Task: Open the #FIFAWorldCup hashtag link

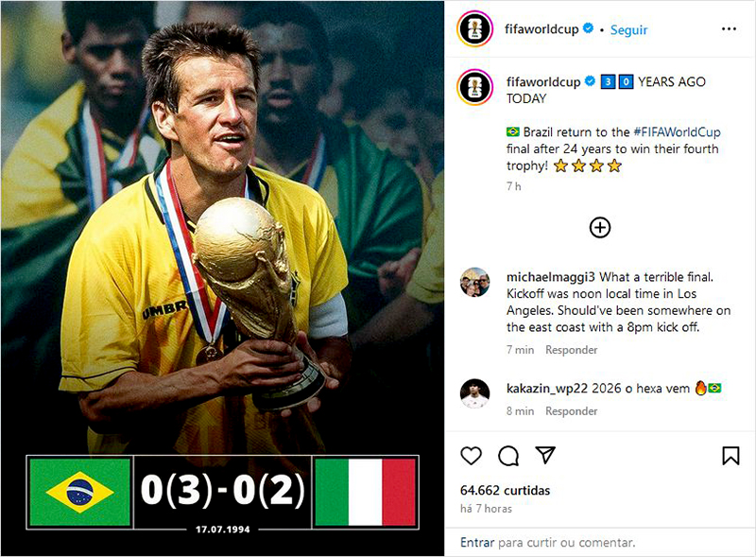Action: tap(676, 132)
